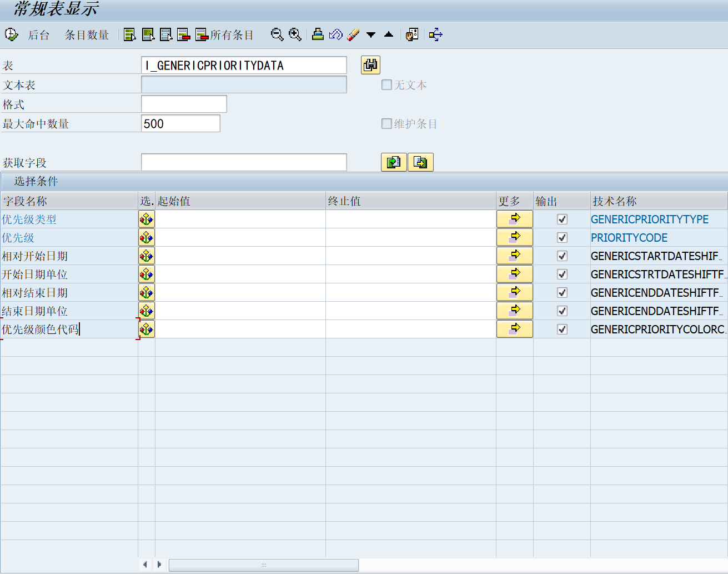Screen dimensions: 728x574
Task: Click the 表 table name input field
Action: pyautogui.click(x=244, y=65)
